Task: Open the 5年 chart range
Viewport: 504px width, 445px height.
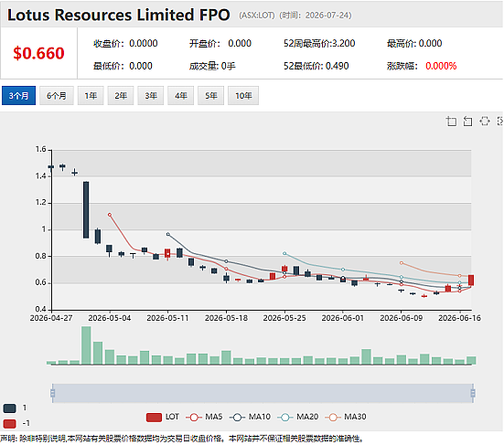Action: point(211,96)
